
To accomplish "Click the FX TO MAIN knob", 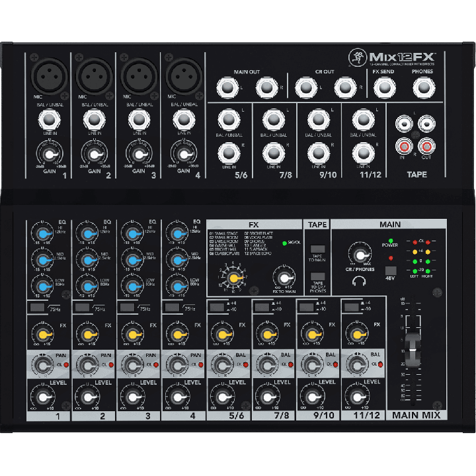I will pos(284,278).
